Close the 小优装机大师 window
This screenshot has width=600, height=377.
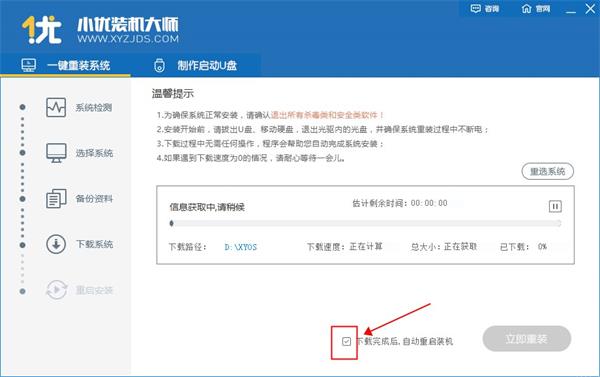click(590, 8)
